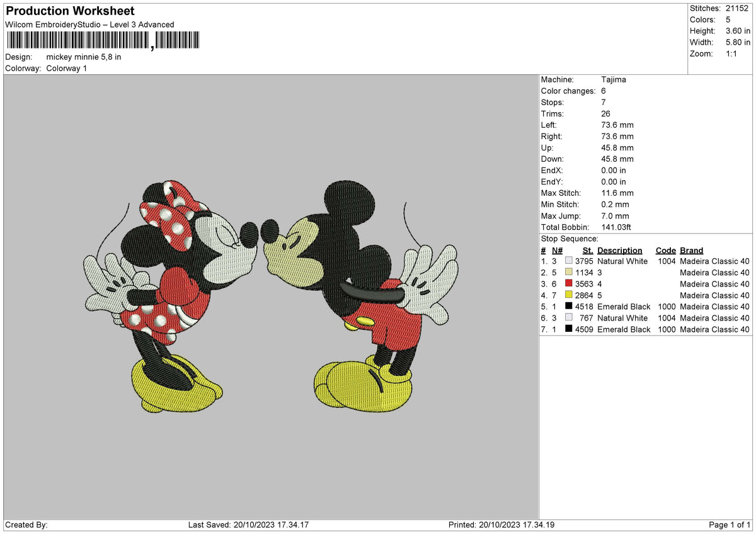
Task: Click the red thread swatch in stop 3
Action: 569,284
